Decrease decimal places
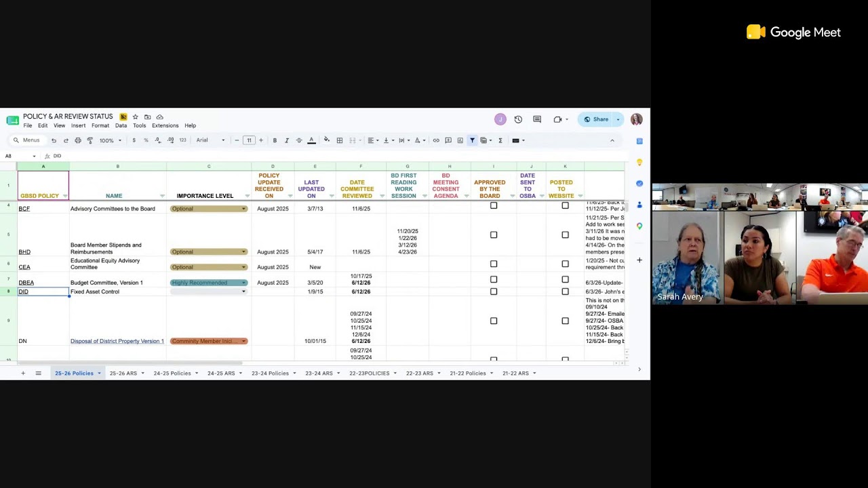 point(158,140)
